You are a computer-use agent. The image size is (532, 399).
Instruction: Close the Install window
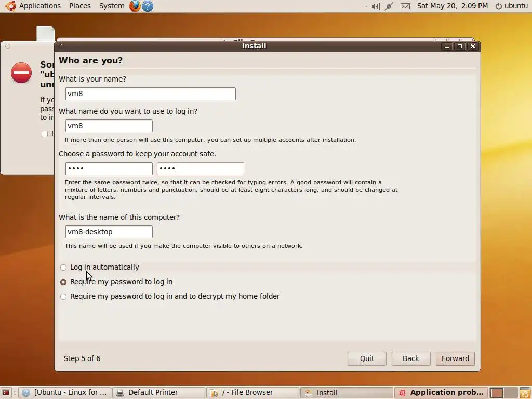click(473, 46)
